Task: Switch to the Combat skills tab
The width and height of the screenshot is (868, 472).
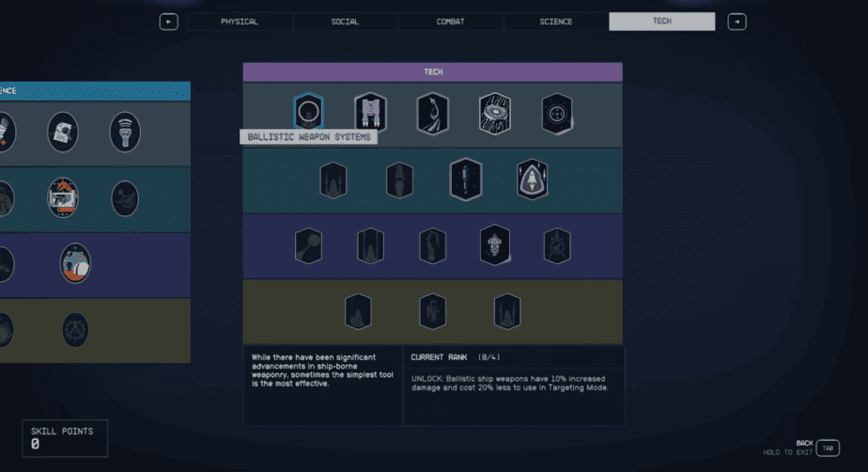Action: coord(451,22)
